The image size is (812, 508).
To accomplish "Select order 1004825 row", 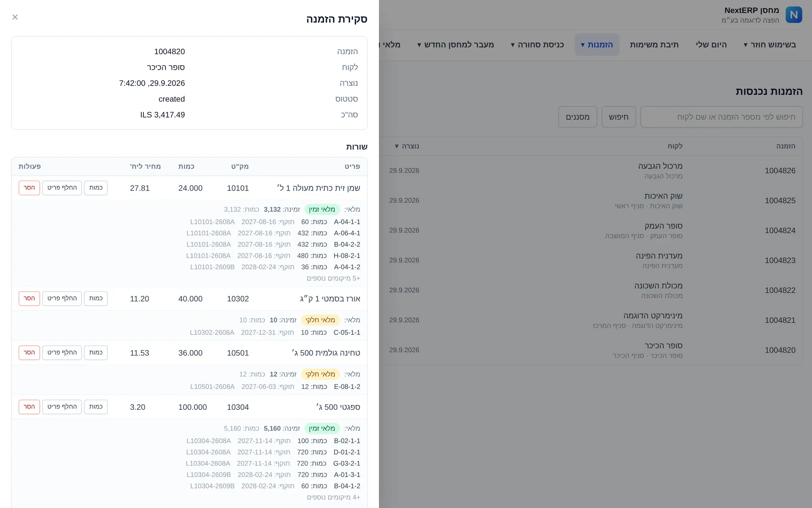I will 590,201.
